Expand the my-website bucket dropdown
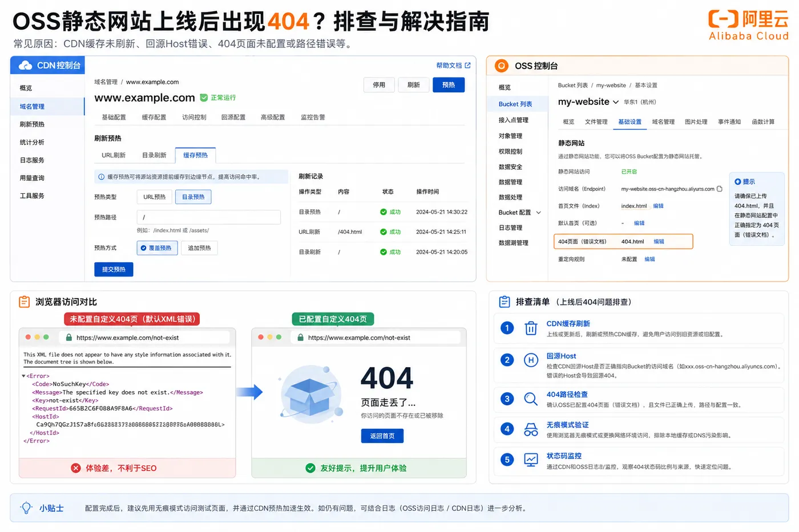Image resolution: width=799 pixels, height=532 pixels. pyautogui.click(x=616, y=102)
